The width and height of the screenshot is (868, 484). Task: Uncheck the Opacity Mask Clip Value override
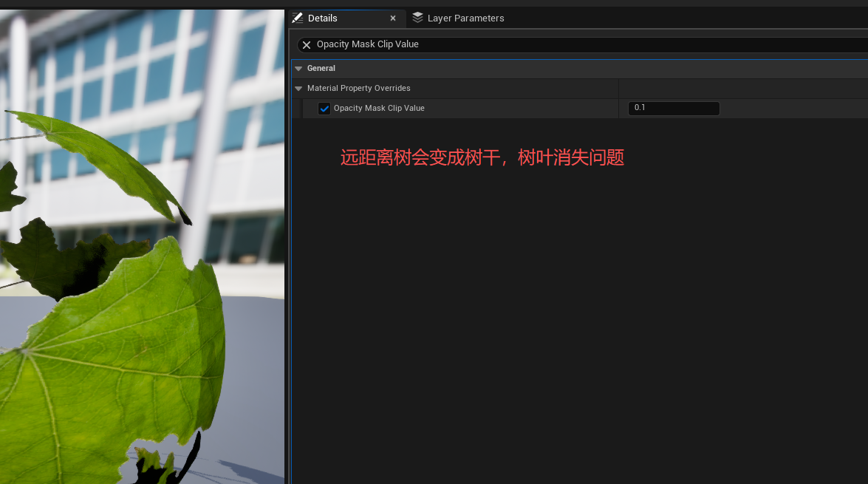(x=324, y=109)
